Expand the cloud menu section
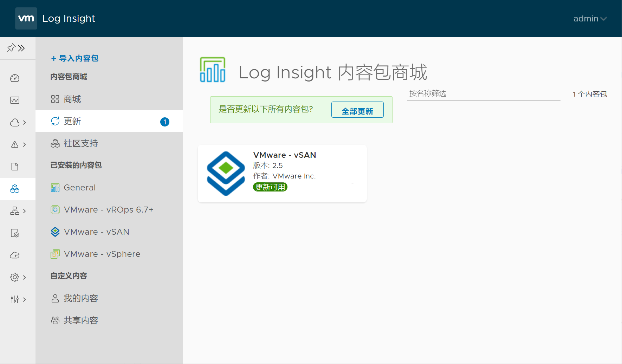The width and height of the screenshot is (622, 364). [x=18, y=122]
